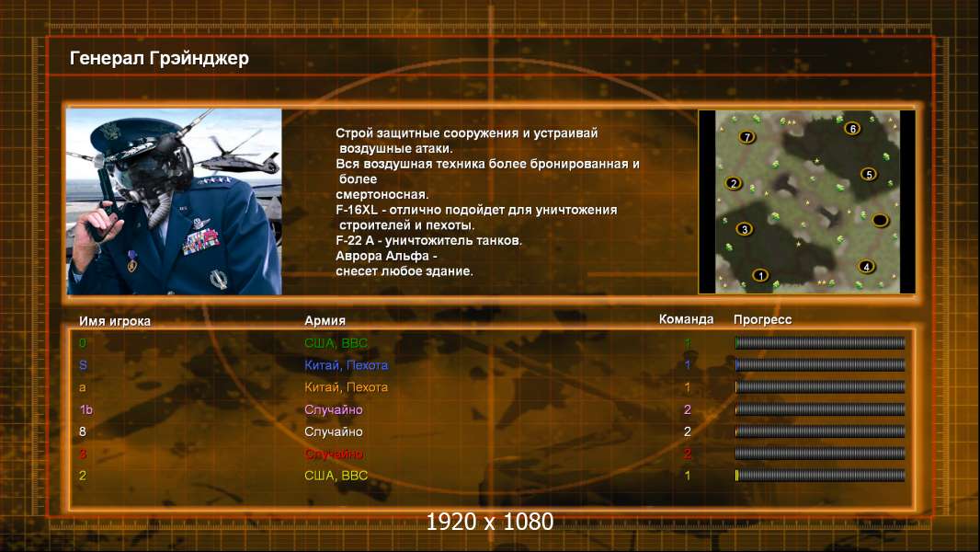Click green США, ВВС army of player 0
Viewport: 980px width, 552px height.
click(x=336, y=343)
